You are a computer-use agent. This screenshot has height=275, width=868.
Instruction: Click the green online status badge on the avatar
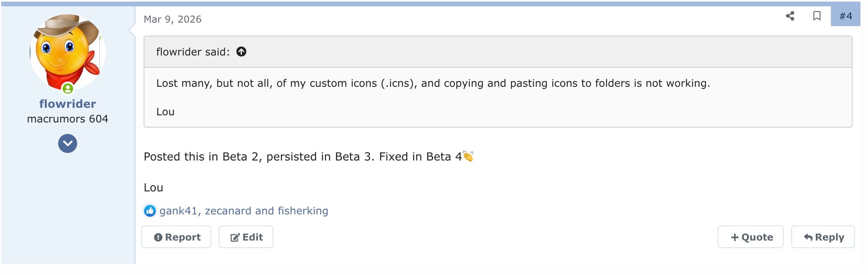click(68, 88)
